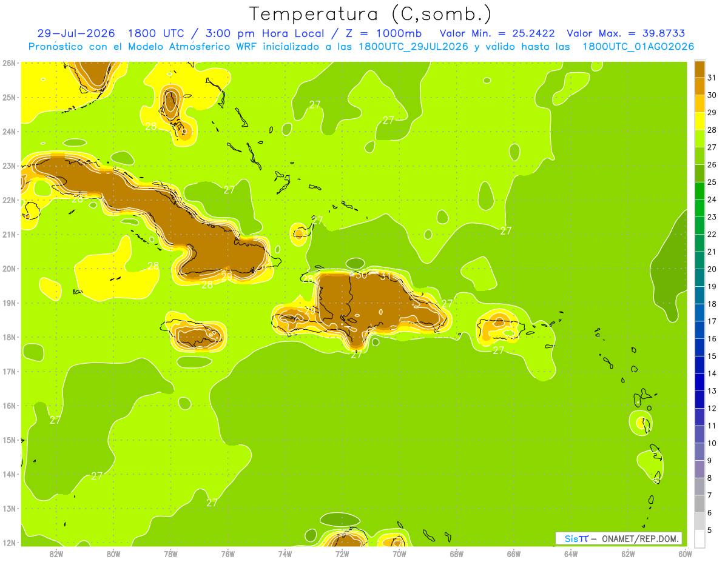Image resolution: width=728 pixels, height=562 pixels.
Task: Click the lime legend band between 27 and 28
Action: tap(699, 138)
